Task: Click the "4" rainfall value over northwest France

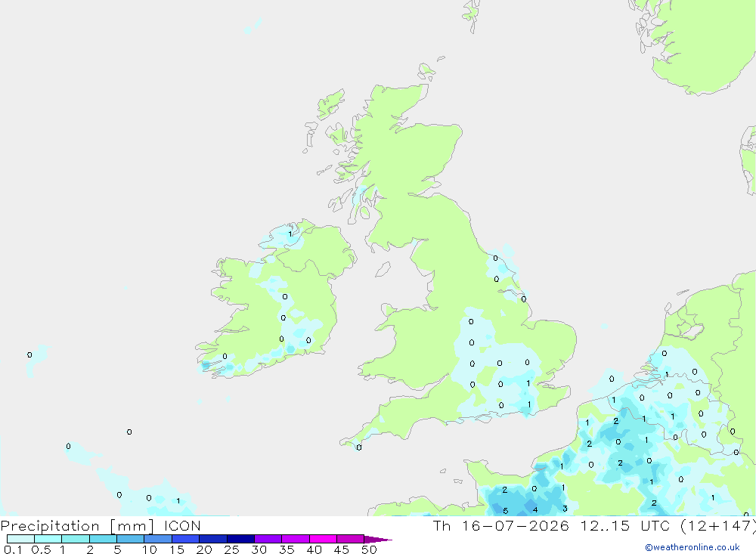Action: pos(535,509)
